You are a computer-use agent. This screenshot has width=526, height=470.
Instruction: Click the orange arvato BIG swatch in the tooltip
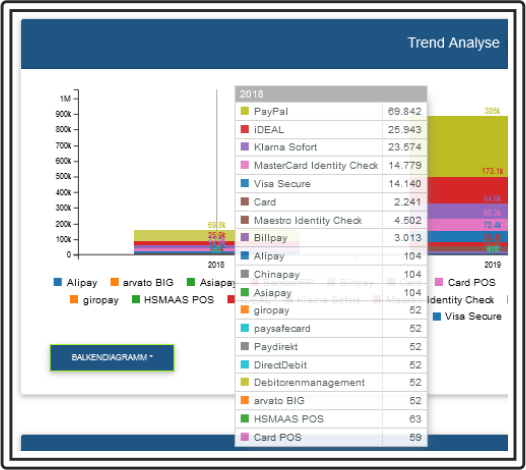[x=245, y=400]
